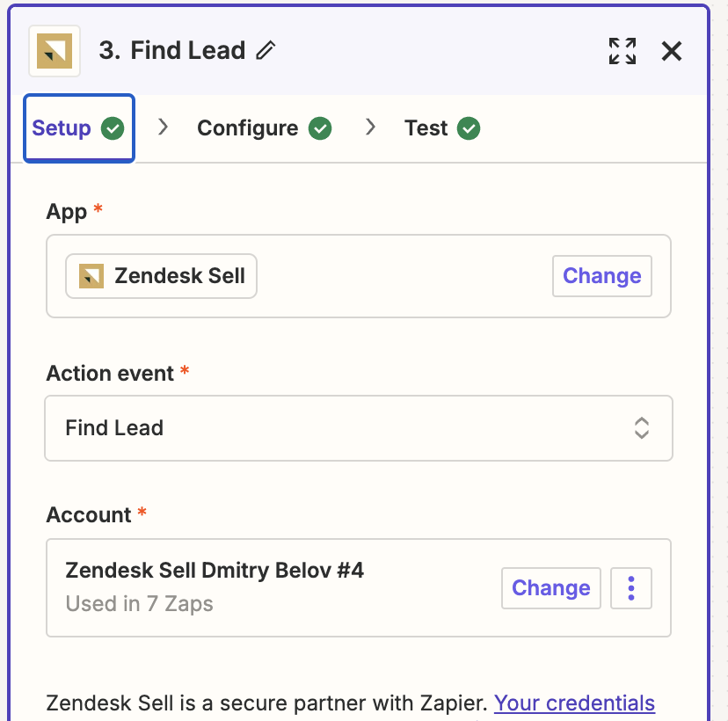
Task: Change the Zendesk Sell Dmitry Belov account
Action: 551,587
